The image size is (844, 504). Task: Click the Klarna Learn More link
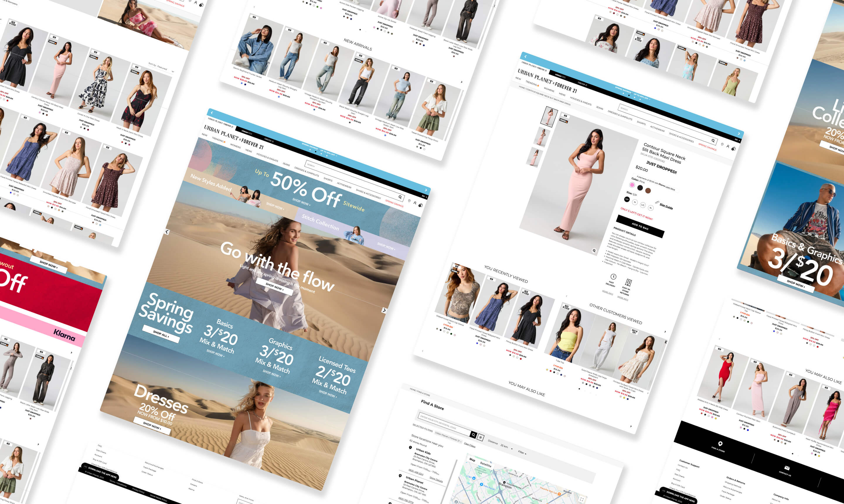pos(670,188)
